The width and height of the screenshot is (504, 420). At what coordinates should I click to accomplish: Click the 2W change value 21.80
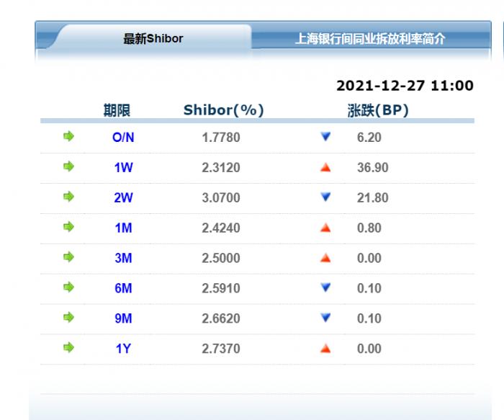coord(372,198)
